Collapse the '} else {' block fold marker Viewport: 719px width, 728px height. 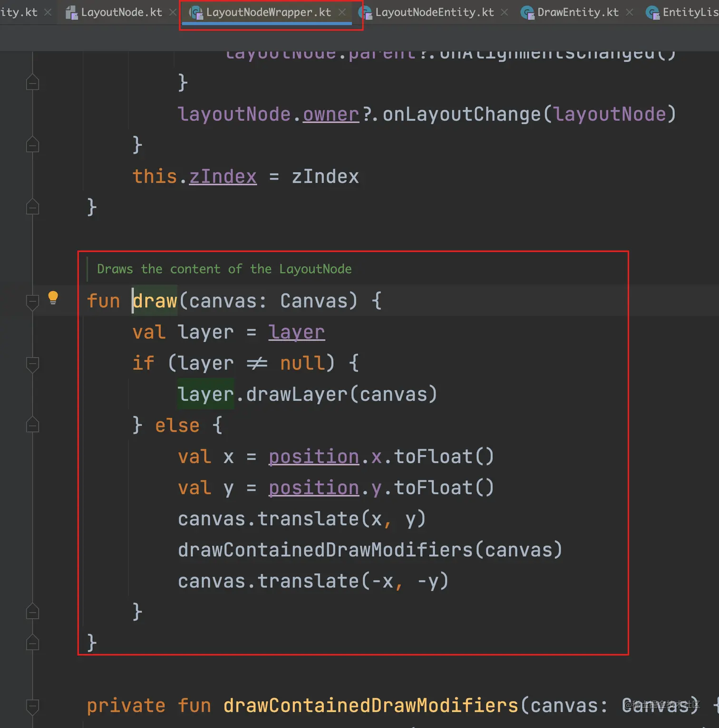pyautogui.click(x=32, y=425)
